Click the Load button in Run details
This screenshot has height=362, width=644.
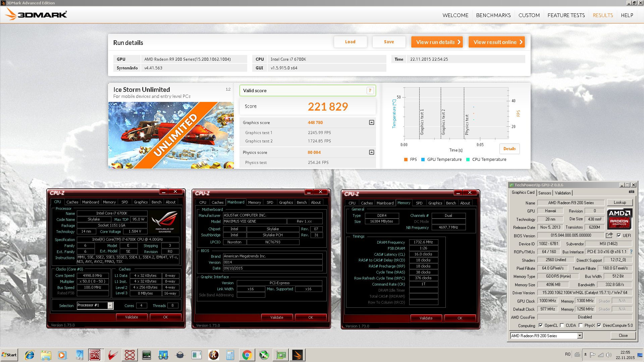pyautogui.click(x=350, y=42)
